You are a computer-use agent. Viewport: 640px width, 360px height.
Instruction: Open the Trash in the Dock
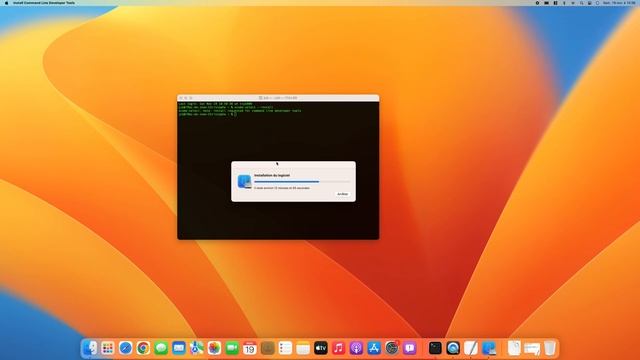[550, 348]
